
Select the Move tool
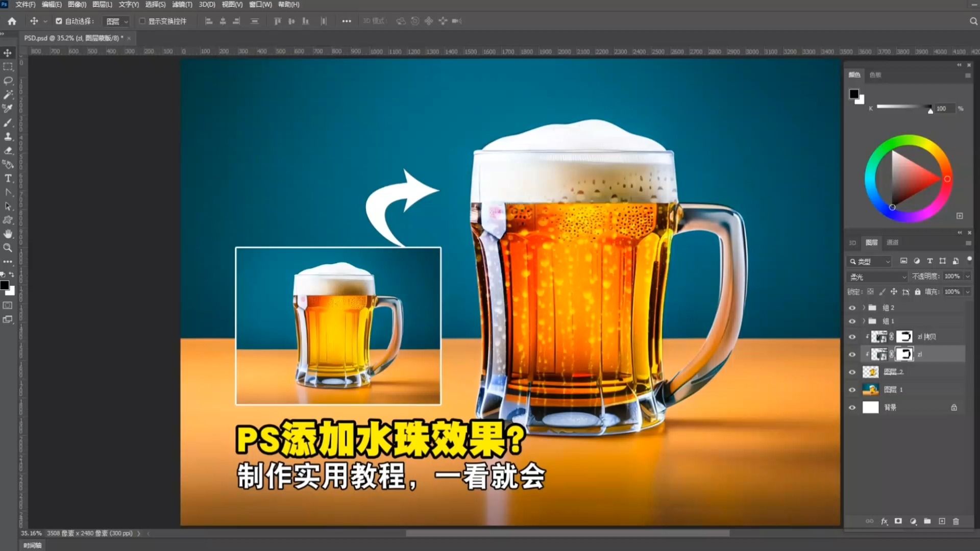tap(8, 53)
